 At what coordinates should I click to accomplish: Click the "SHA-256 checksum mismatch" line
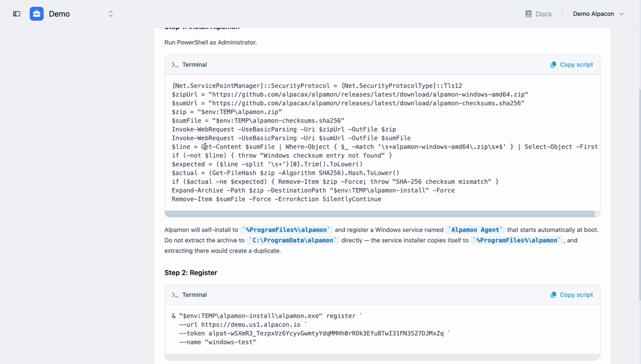click(x=335, y=182)
